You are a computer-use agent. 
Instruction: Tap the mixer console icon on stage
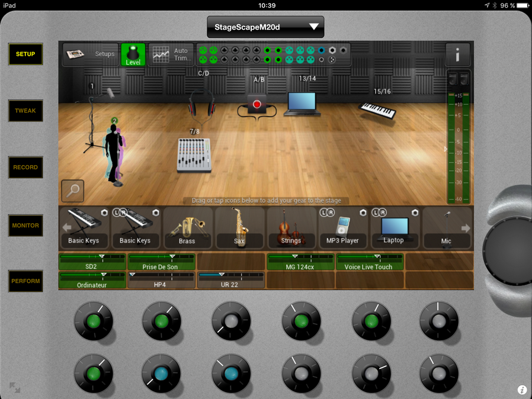coord(194,155)
